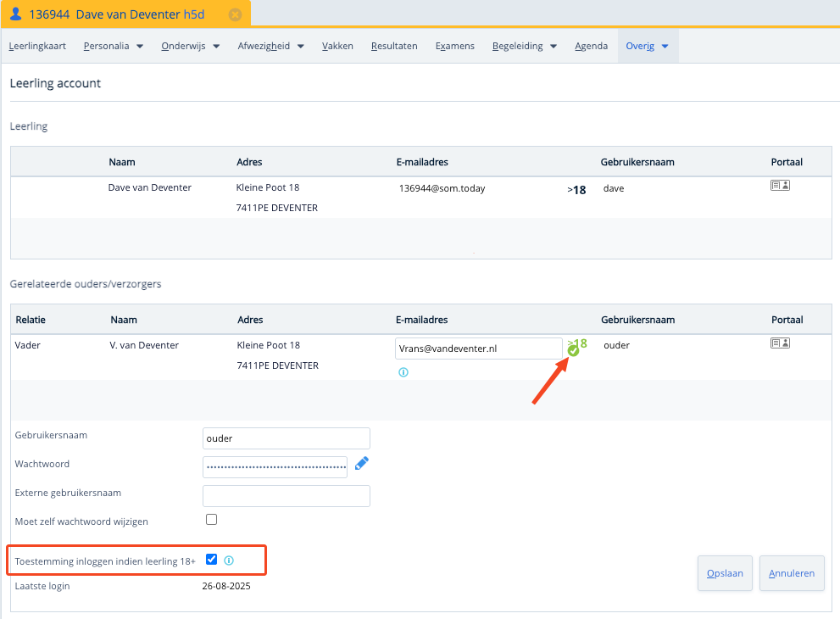Expand the Afwezigheid menu
Screen dimensions: 840x619
coord(270,46)
